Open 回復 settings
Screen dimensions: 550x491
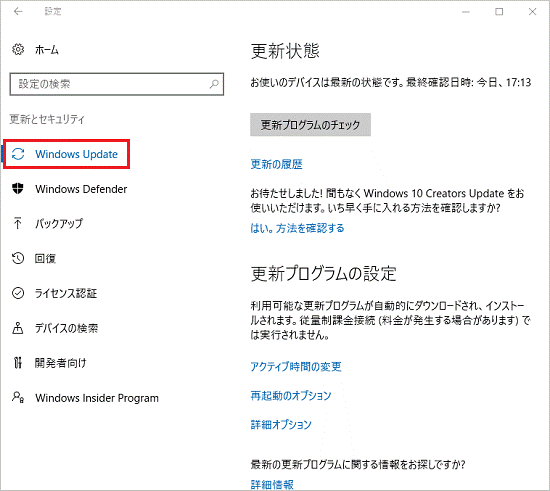45,259
